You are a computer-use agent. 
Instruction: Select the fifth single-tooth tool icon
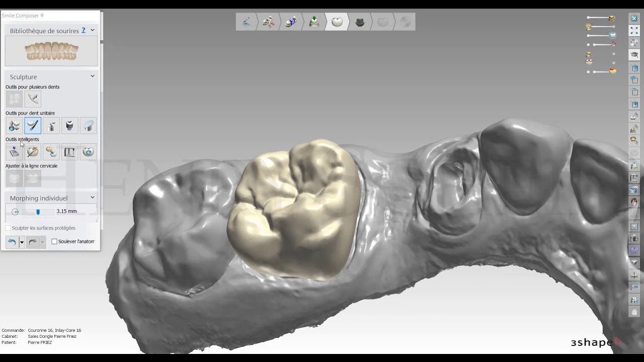coord(88,126)
